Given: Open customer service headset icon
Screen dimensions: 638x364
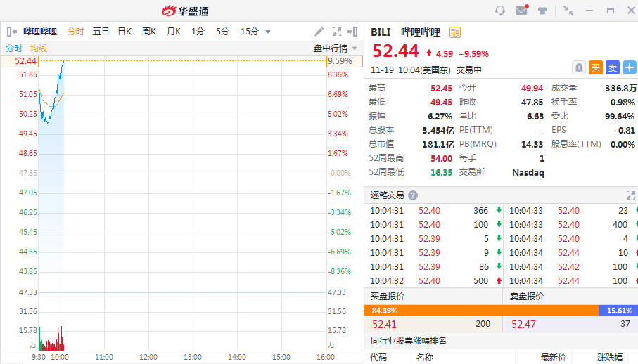Looking at the screenshot, I should pyautogui.click(x=500, y=11).
